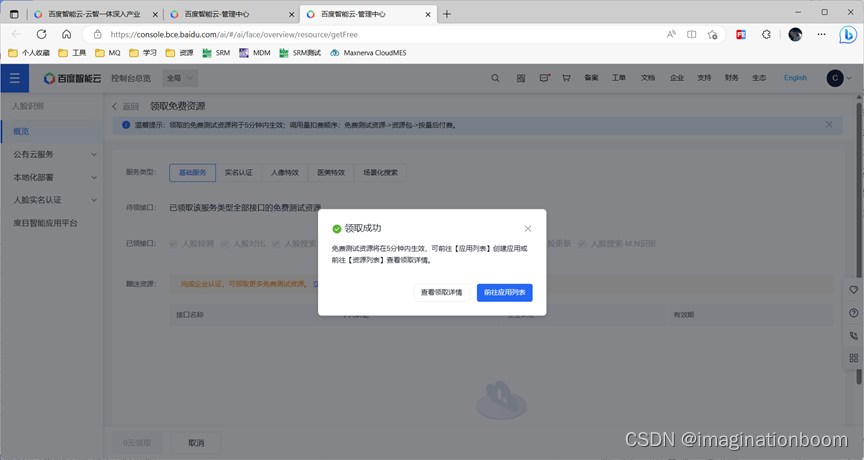Toggle the 人脸搜索-M:N识别 checkbox
The image size is (864, 460).
(582, 243)
